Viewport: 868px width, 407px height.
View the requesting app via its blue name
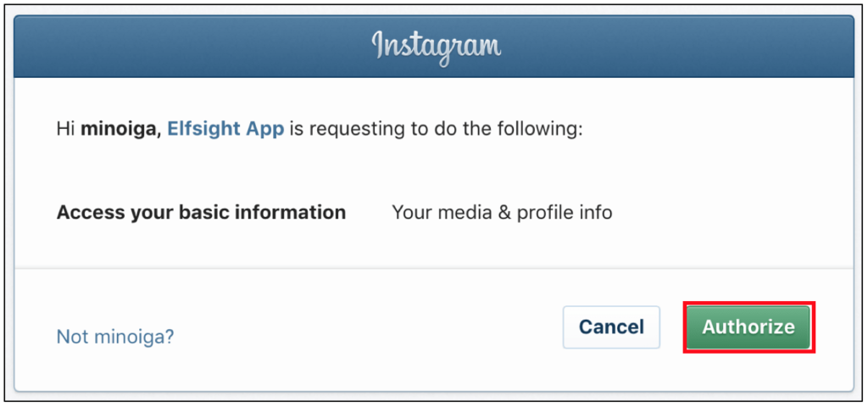pos(225,129)
